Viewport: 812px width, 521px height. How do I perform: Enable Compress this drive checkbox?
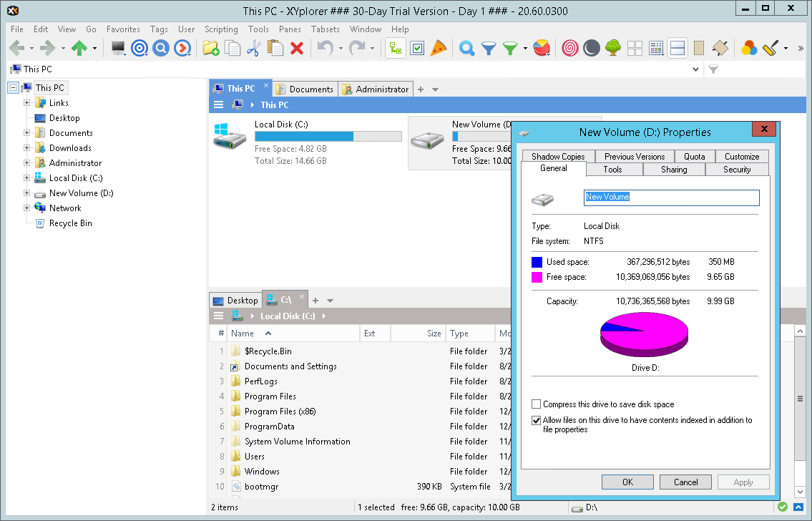click(537, 404)
